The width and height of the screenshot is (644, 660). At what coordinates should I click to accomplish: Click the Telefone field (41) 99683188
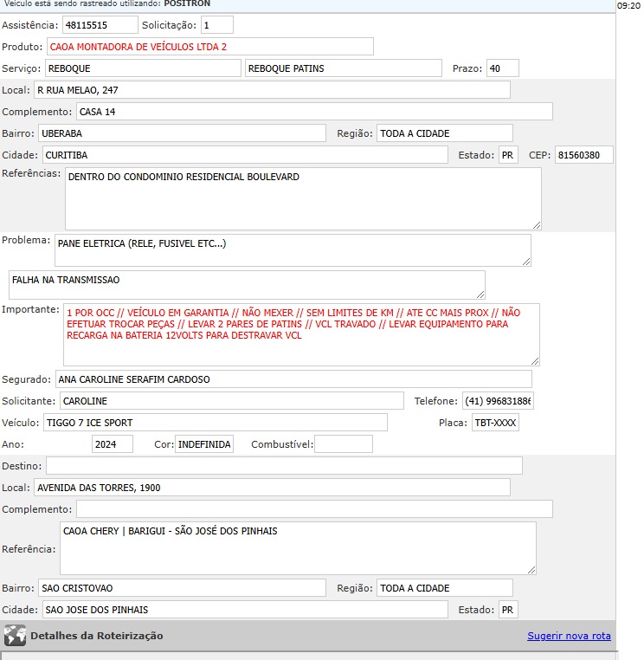498,401
